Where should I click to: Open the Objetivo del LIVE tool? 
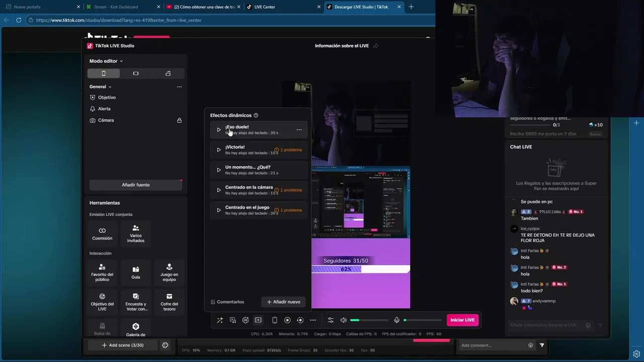102,302
